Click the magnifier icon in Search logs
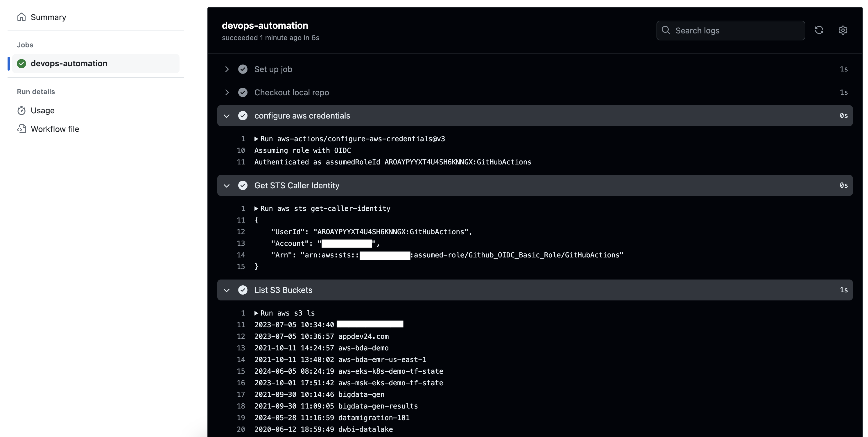The height and width of the screenshot is (437, 868). click(x=666, y=30)
